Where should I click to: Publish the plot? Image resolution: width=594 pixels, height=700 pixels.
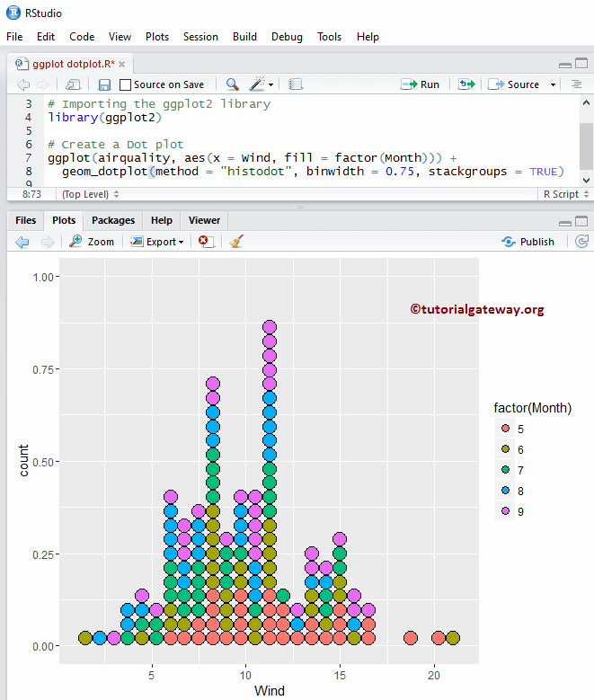(528, 242)
